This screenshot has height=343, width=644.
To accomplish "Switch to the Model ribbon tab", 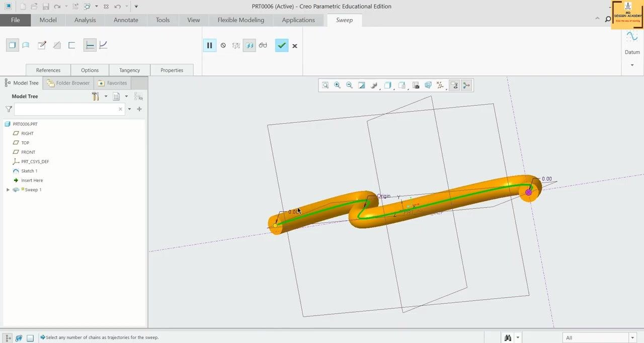I will (48, 20).
